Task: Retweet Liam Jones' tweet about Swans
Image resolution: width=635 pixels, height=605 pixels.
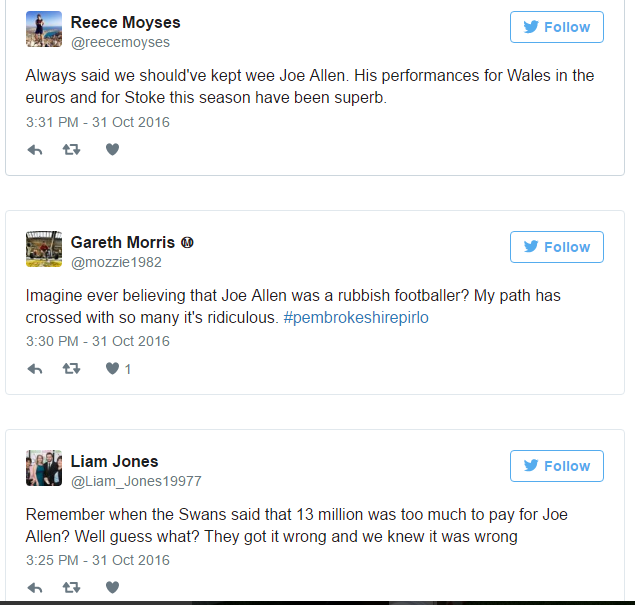Action: coord(71,587)
